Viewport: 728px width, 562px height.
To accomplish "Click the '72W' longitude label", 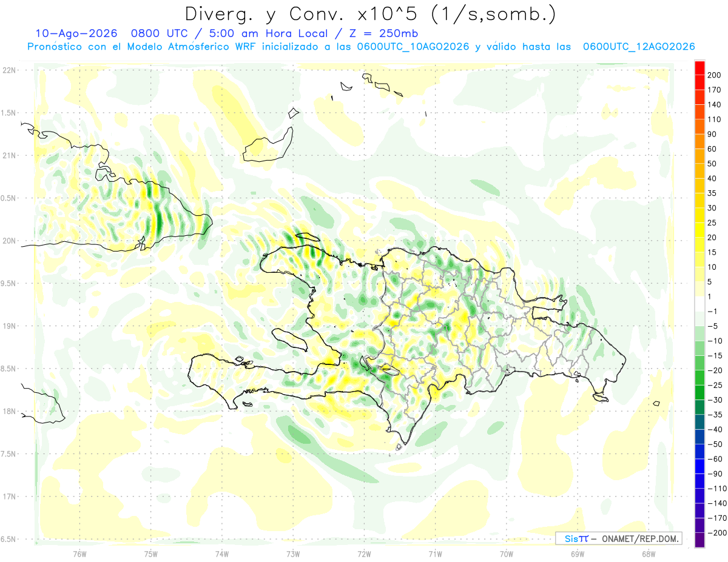I will (x=364, y=554).
